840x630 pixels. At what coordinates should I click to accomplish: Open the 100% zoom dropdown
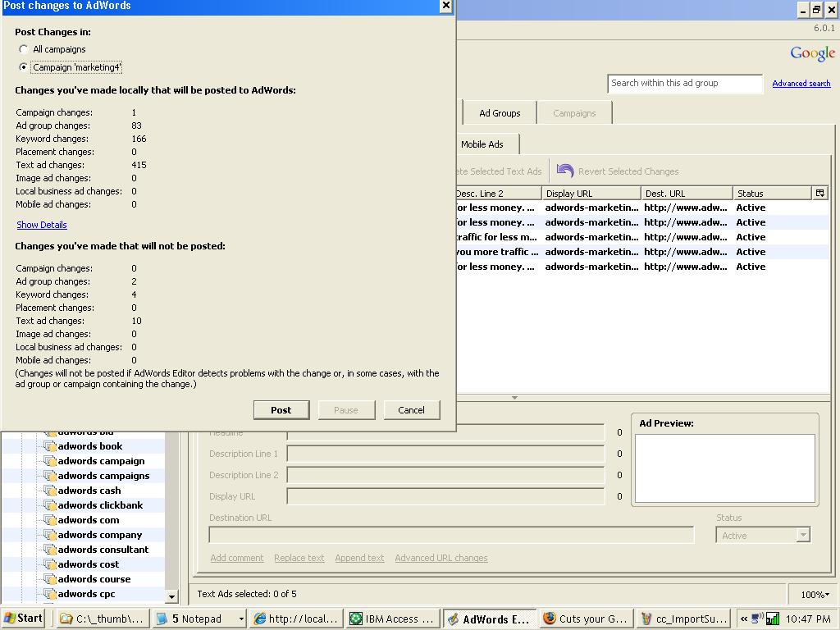(815, 595)
